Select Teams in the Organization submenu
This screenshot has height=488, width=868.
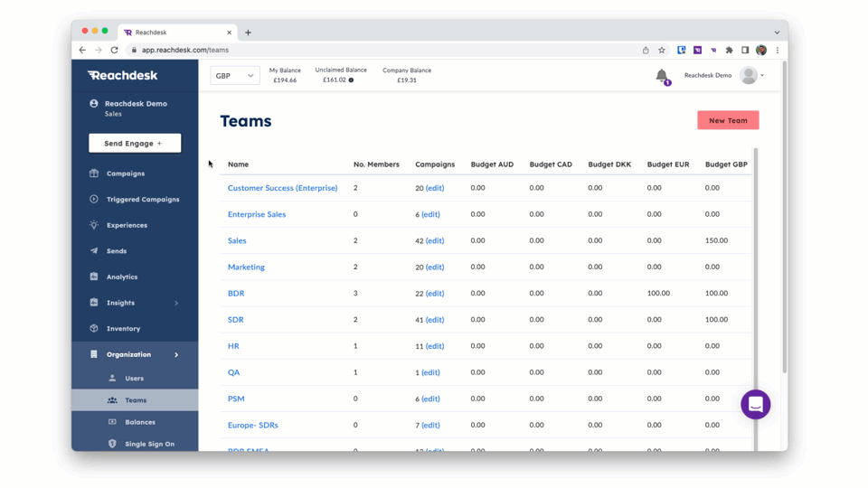tap(136, 400)
